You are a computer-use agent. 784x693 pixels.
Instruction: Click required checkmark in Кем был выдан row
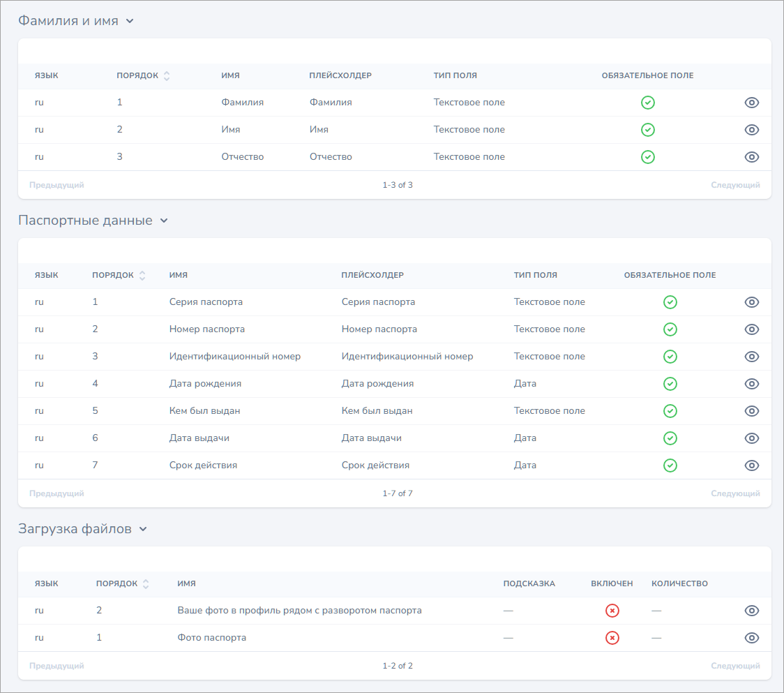tap(670, 411)
